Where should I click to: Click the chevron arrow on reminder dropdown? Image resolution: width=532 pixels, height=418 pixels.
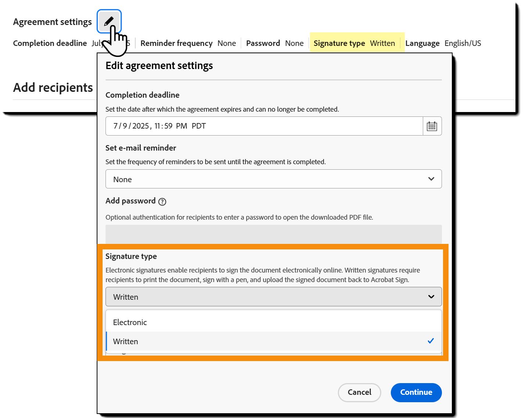coord(431,179)
